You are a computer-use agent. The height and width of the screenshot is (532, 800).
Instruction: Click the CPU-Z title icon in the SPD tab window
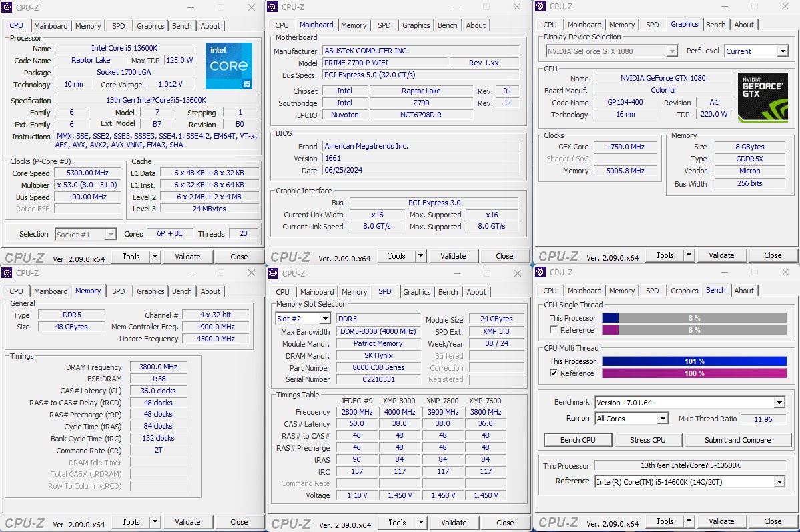[272, 273]
